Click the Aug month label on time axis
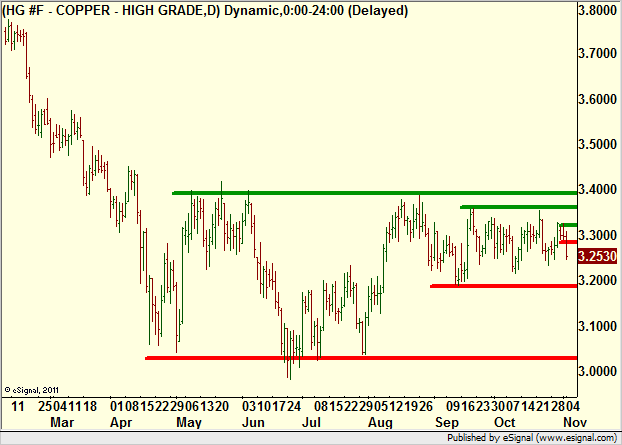The width and height of the screenshot is (622, 445). coord(380,422)
